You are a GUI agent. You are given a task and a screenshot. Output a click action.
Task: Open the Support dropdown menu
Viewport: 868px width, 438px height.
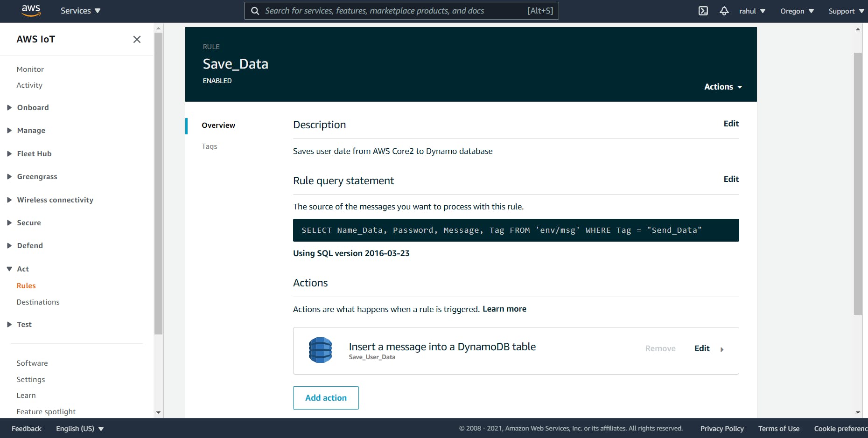coord(846,11)
